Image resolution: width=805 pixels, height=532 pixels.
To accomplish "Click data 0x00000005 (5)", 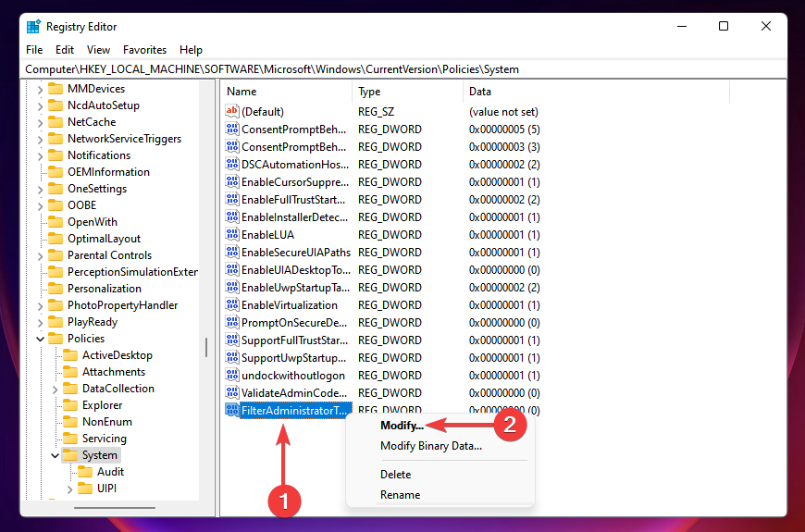I will (504, 129).
